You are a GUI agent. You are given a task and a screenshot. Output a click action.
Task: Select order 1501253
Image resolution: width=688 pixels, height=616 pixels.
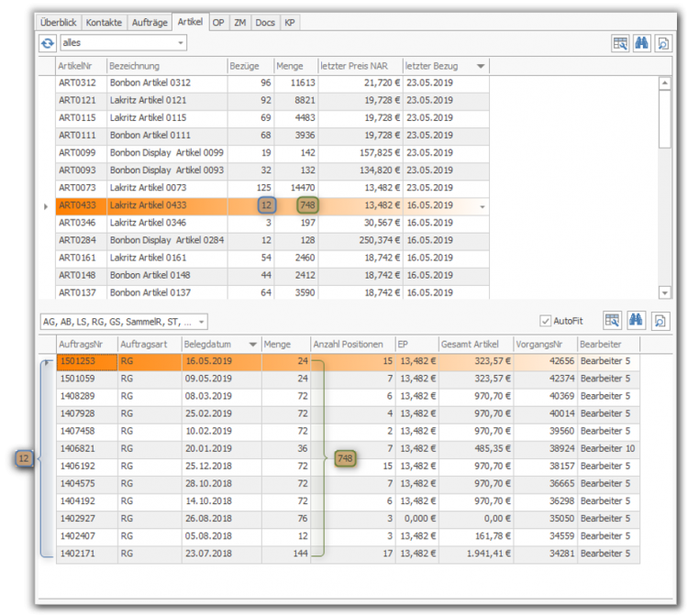point(348,362)
